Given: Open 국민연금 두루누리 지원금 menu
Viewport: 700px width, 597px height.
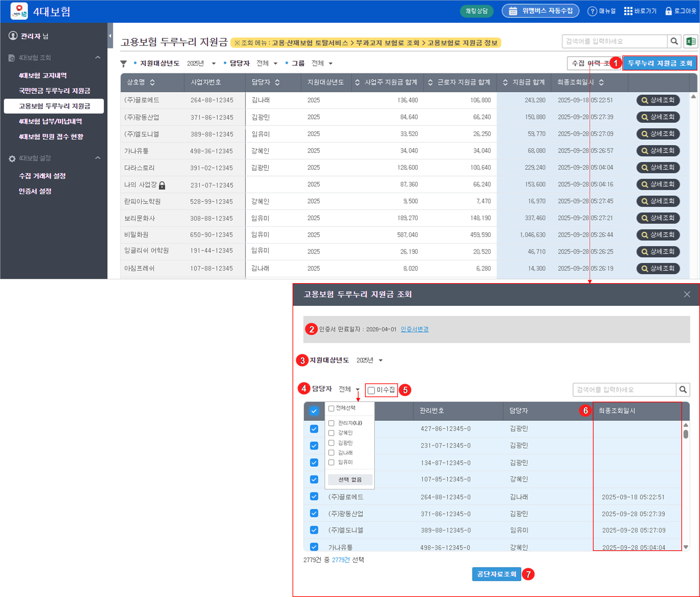Looking at the screenshot, I should pos(55,90).
